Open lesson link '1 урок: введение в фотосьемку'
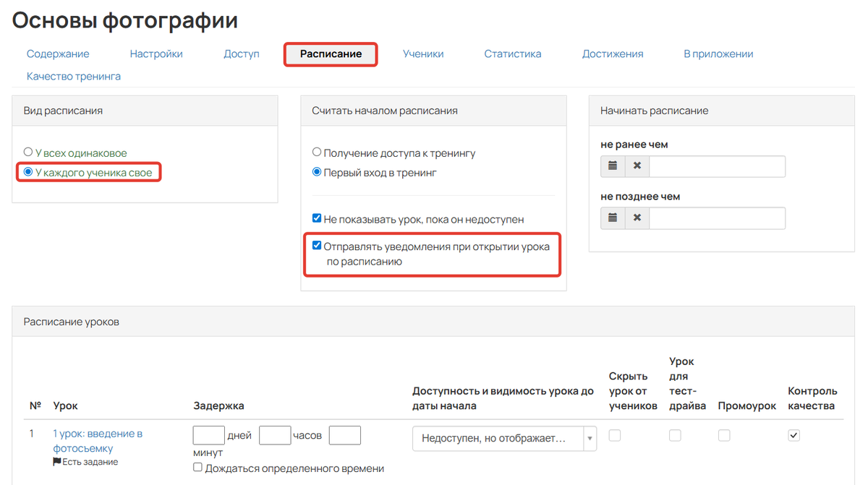 (x=98, y=441)
